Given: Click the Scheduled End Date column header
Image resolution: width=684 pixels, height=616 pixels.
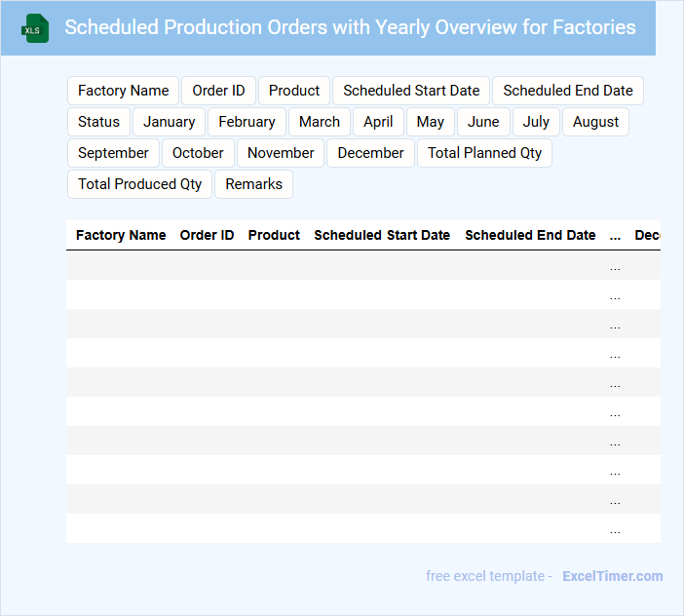Looking at the screenshot, I should [530, 235].
